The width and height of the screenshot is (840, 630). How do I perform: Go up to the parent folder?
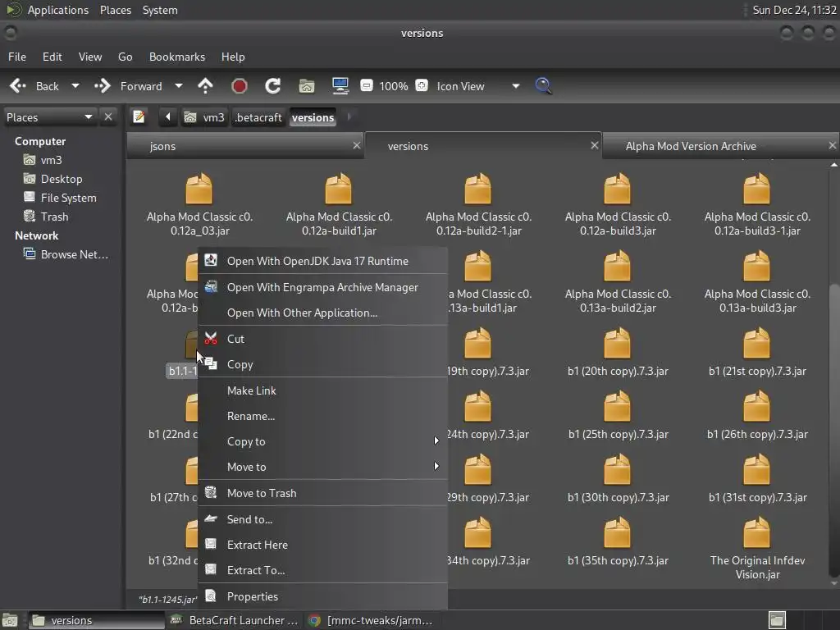click(x=205, y=86)
